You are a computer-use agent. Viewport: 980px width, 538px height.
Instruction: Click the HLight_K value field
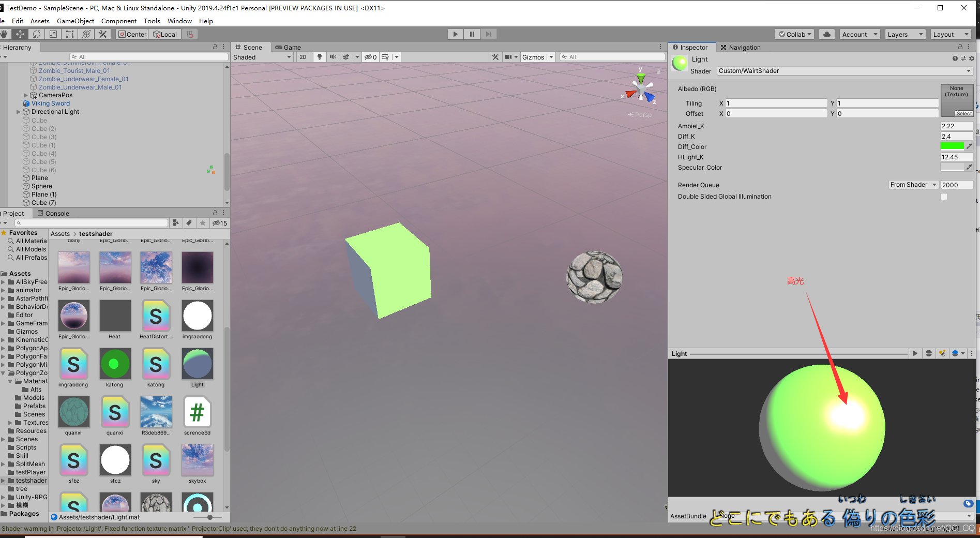956,157
